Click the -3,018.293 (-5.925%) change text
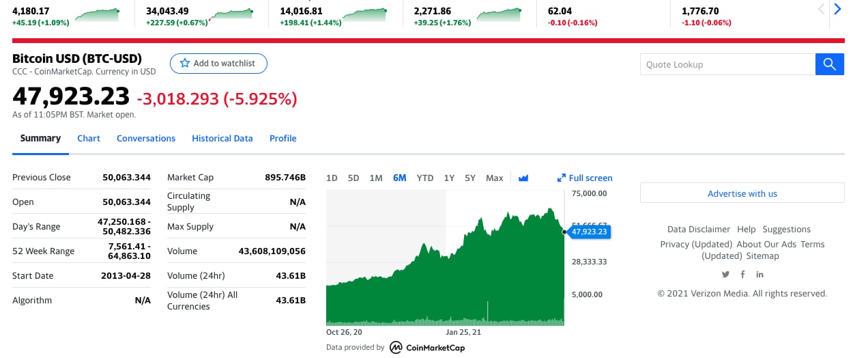The image size is (868, 358). point(217,99)
